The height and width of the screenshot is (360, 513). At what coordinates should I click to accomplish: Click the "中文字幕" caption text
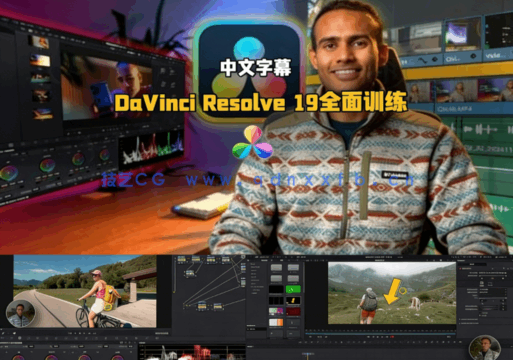256,68
